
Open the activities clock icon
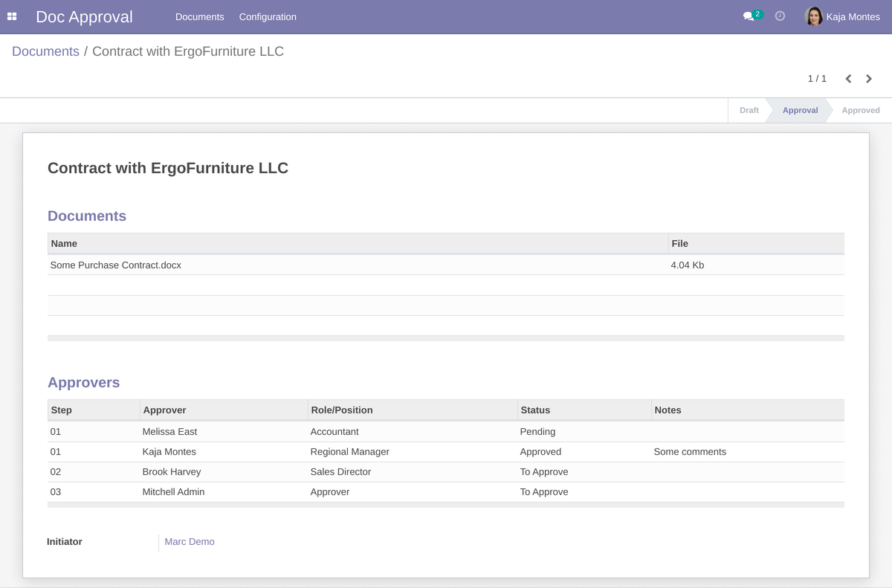780,16
